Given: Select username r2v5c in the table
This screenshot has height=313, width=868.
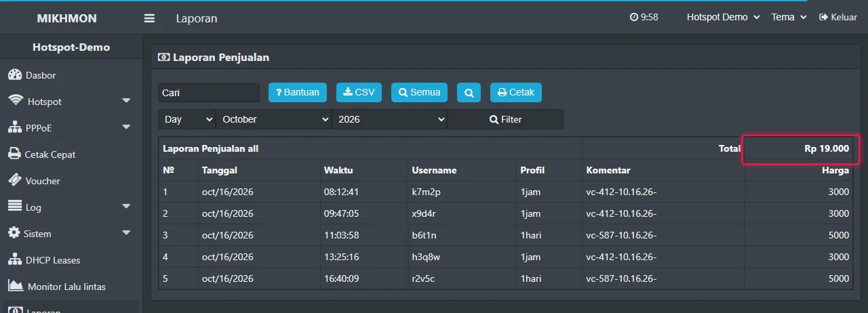Looking at the screenshot, I should pyautogui.click(x=423, y=278).
